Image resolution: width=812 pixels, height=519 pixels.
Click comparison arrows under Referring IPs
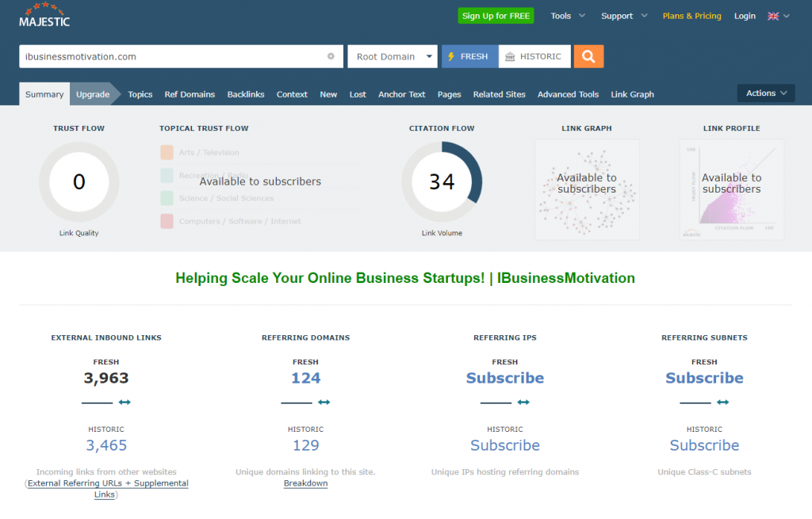523,402
